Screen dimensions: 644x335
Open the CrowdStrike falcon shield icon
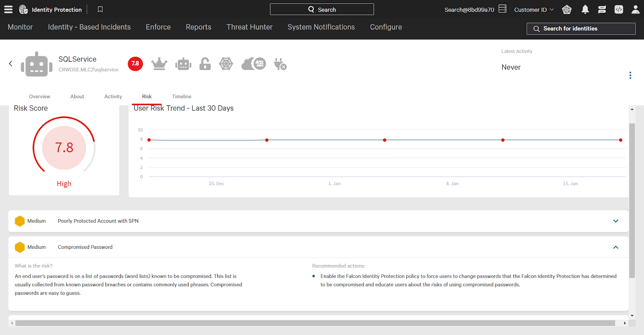pyautogui.click(x=567, y=9)
